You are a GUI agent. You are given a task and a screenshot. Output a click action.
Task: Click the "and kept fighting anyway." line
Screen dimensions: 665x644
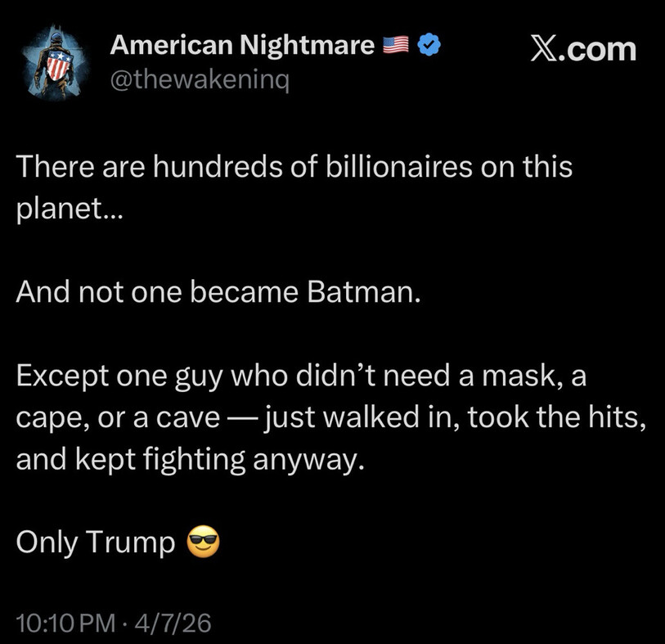coord(187,460)
